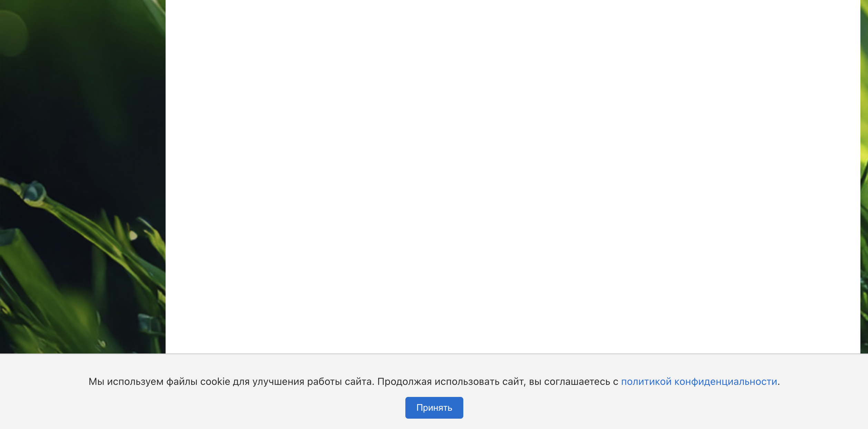868x429 pixels.
Task: Click the word политикой in the blue link
Action: 646,382
